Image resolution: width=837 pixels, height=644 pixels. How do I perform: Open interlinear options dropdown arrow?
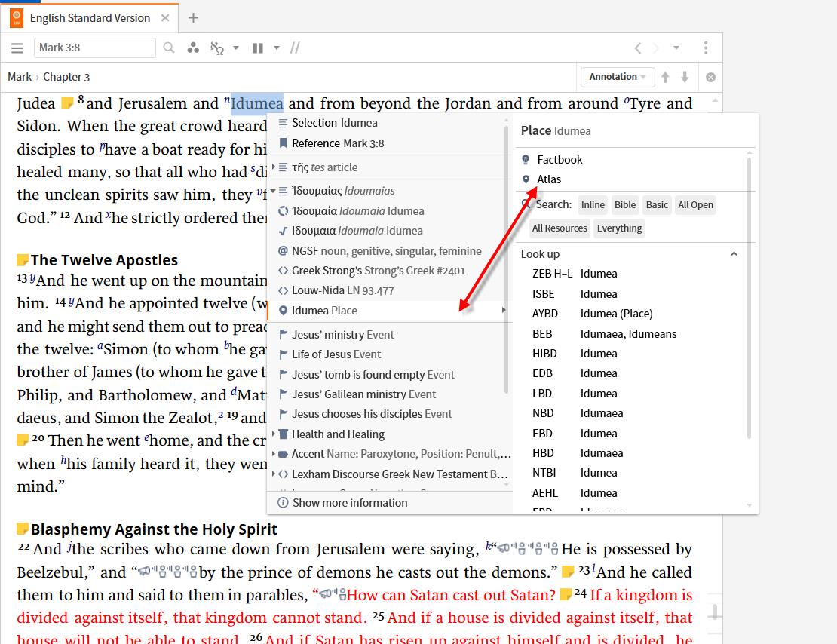(x=235, y=48)
